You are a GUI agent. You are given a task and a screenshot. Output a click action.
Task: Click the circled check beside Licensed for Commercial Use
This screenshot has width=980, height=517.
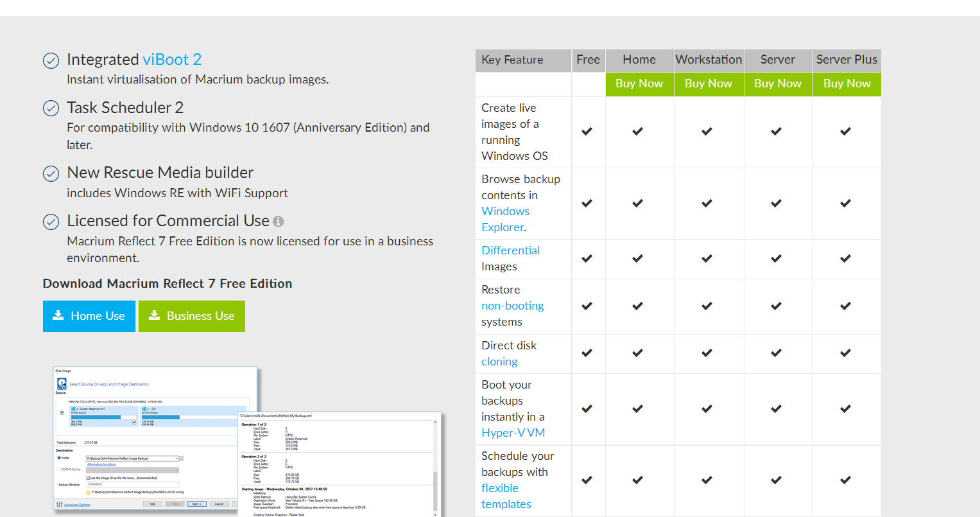(51, 222)
